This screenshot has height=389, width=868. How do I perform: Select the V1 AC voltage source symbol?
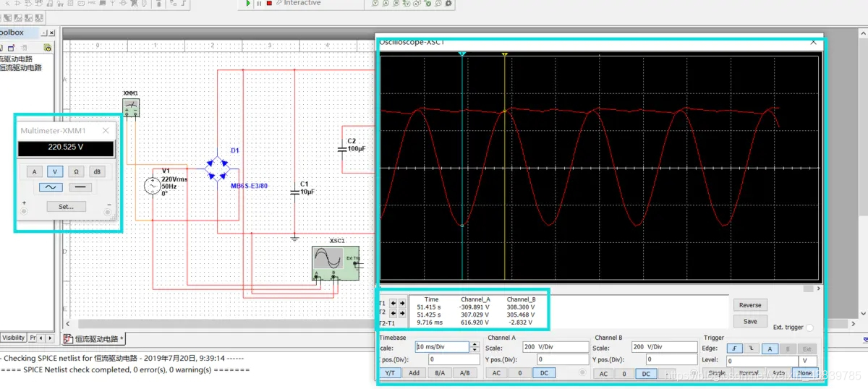153,187
